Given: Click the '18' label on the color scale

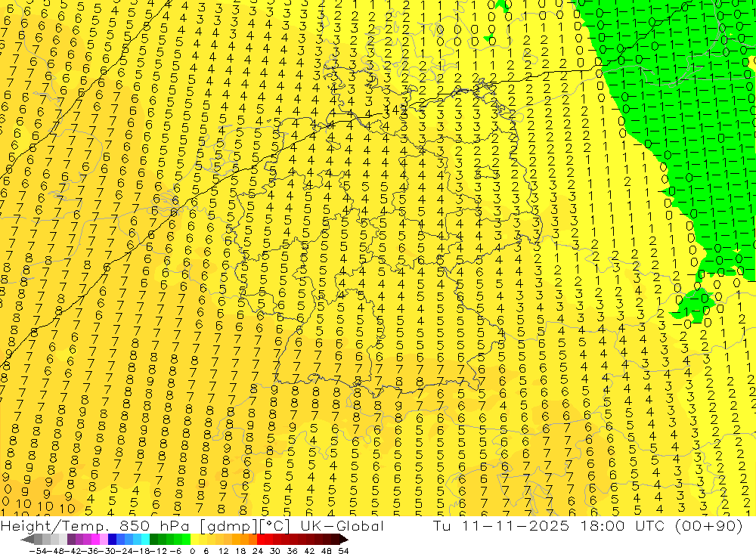Looking at the screenshot, I should point(240,551).
